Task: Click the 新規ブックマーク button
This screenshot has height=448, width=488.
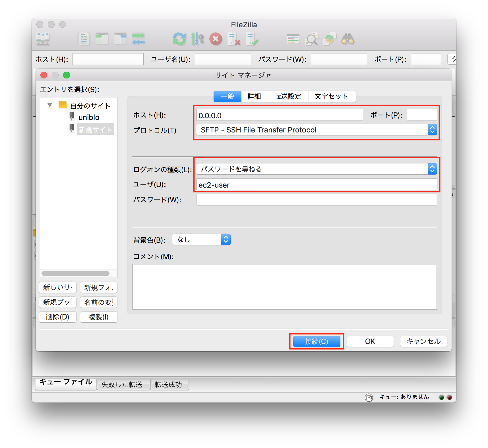Action: [58, 302]
